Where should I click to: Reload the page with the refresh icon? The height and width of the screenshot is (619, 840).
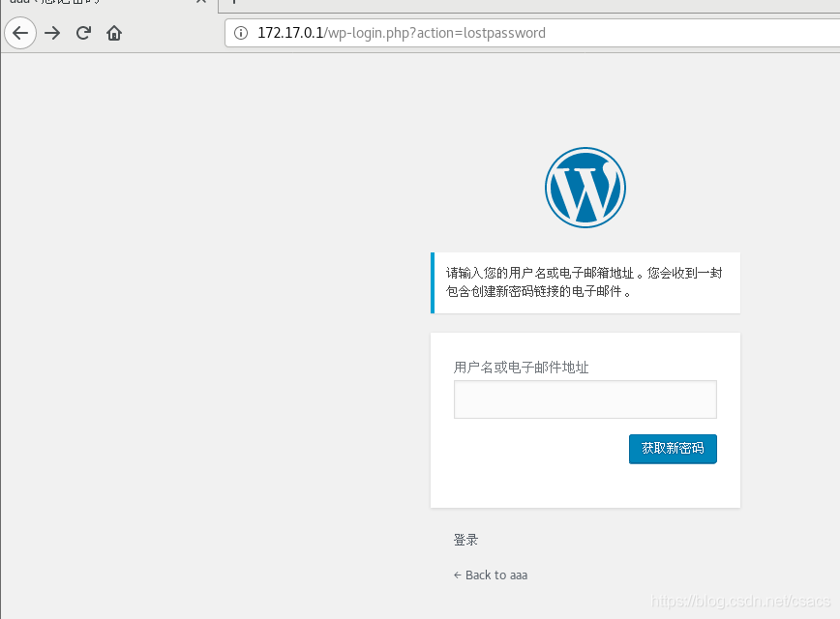83,33
